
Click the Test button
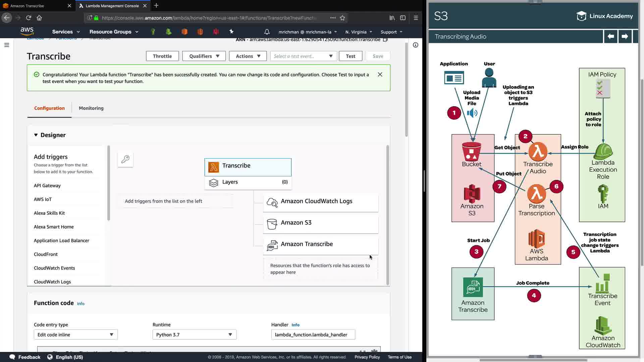pos(350,56)
